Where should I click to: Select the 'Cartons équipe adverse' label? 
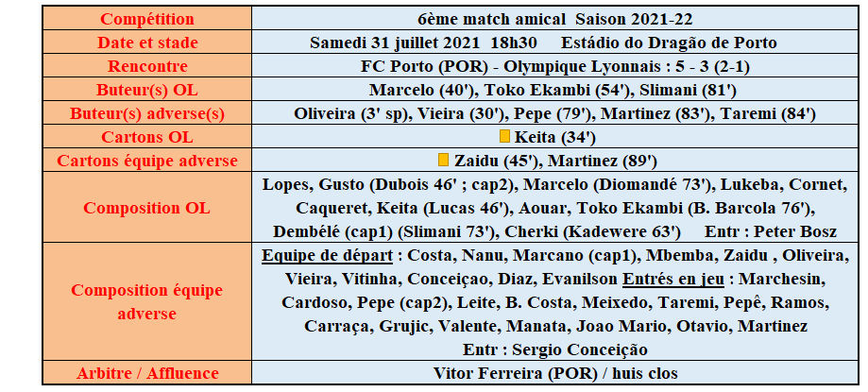(x=146, y=161)
